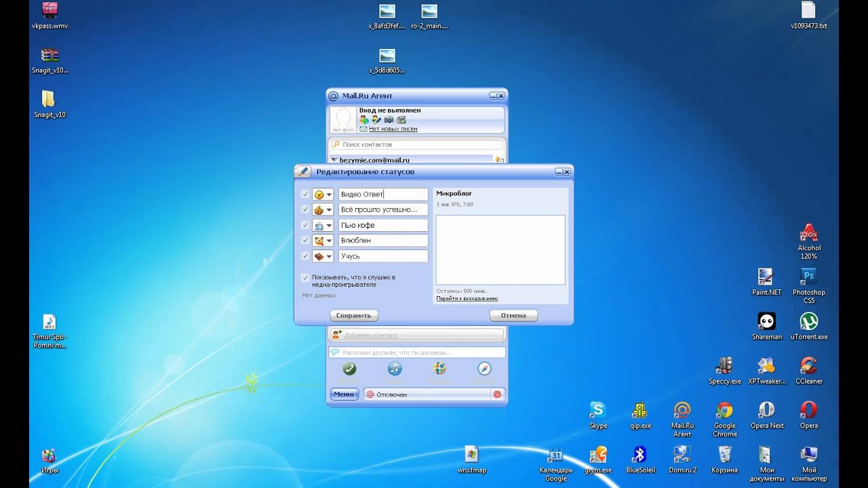Select the Timur Spb MP3 file on desktop
The image size is (868, 488).
click(50, 331)
